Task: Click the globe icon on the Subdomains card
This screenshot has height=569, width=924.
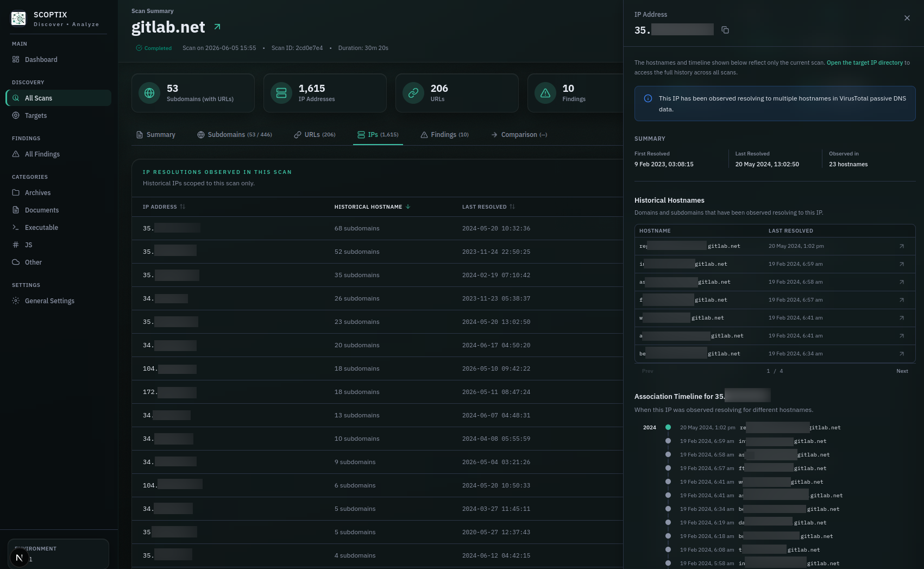Action: (x=149, y=93)
